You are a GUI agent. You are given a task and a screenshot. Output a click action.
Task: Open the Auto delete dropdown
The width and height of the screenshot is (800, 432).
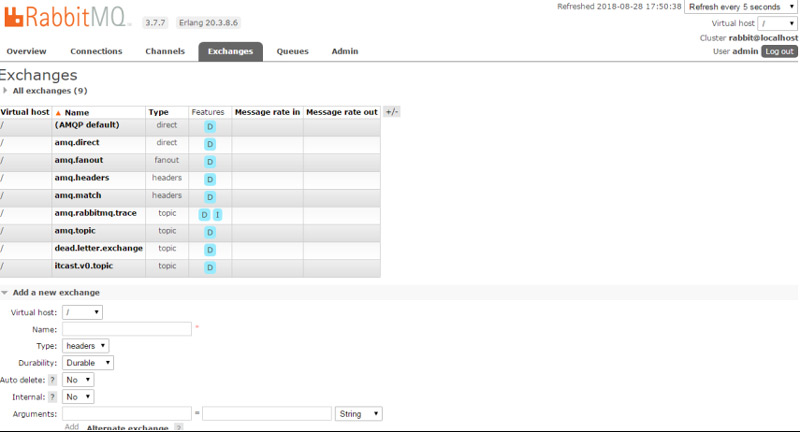click(78, 380)
